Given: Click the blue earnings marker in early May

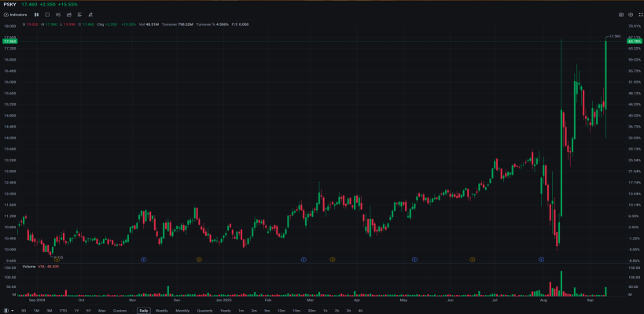Looking at the screenshot, I should tap(414, 260).
